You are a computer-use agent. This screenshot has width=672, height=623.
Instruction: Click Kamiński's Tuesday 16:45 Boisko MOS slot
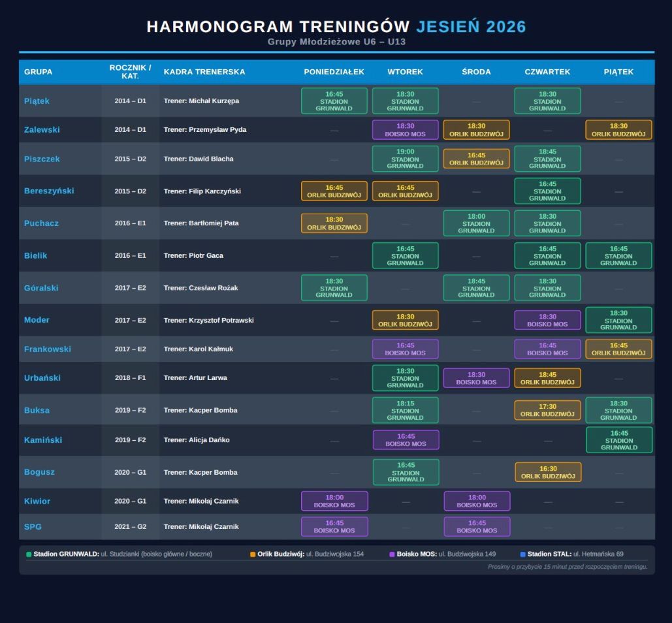406,440
